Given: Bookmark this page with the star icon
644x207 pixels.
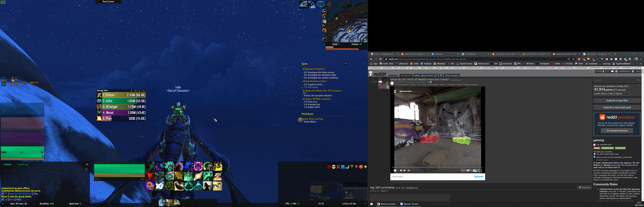Looking at the screenshot, I should [574, 59].
